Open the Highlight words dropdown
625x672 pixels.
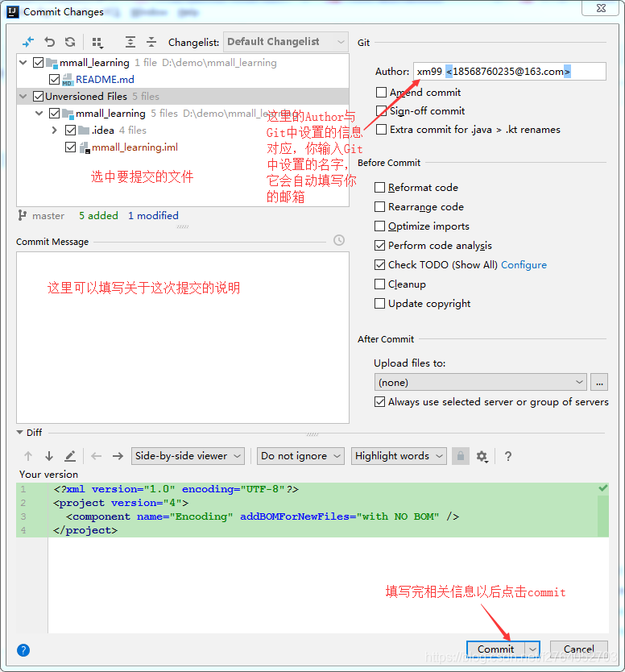point(399,456)
